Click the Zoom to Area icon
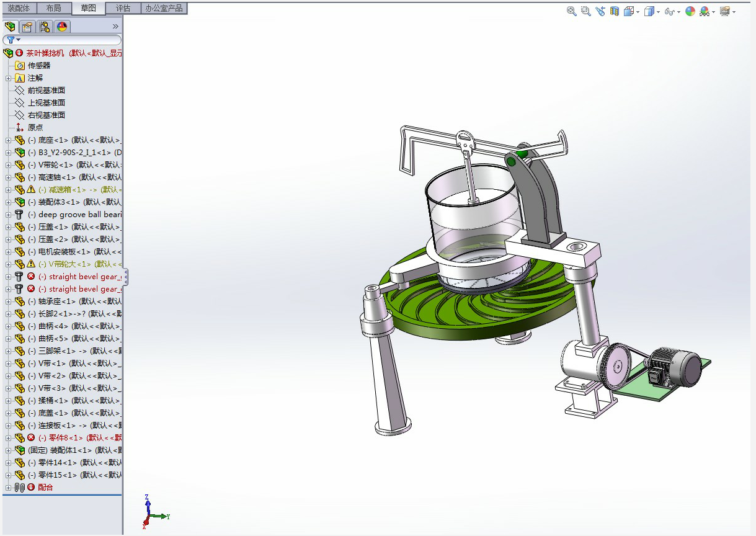756x536 pixels. click(x=585, y=11)
